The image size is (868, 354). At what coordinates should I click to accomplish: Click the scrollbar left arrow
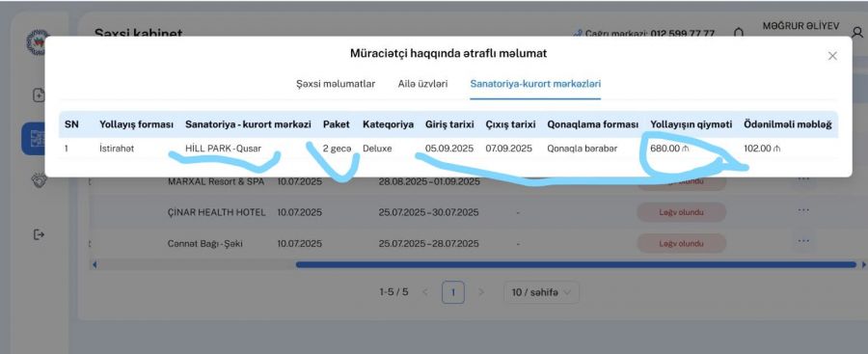point(95,265)
